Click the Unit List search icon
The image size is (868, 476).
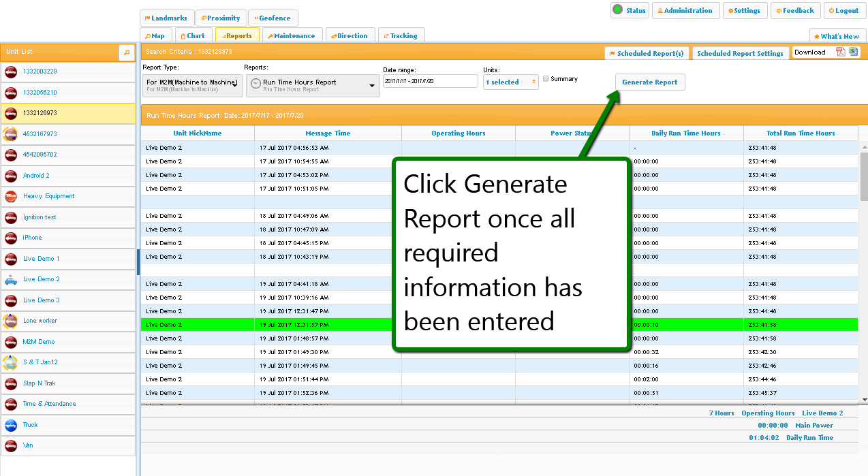pyautogui.click(x=127, y=52)
